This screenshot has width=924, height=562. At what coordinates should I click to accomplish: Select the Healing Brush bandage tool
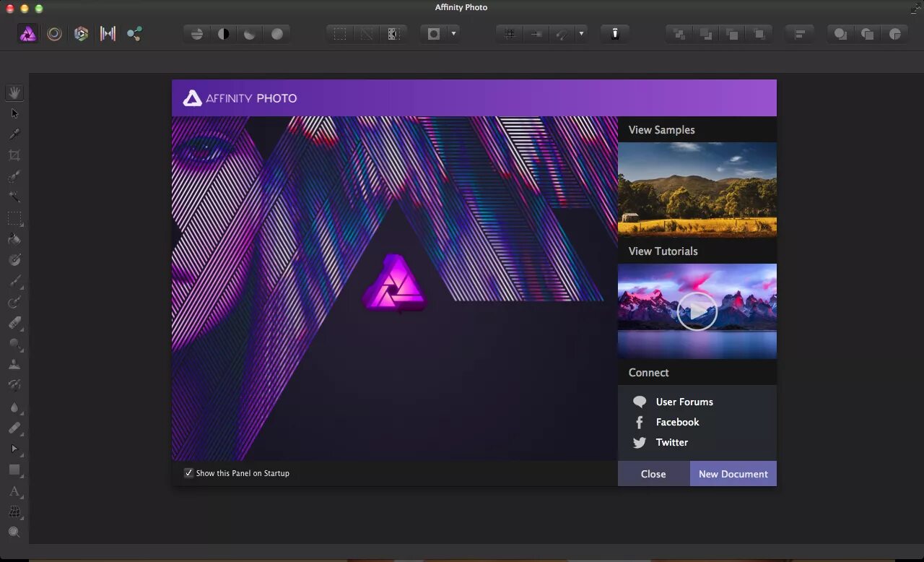[14, 428]
